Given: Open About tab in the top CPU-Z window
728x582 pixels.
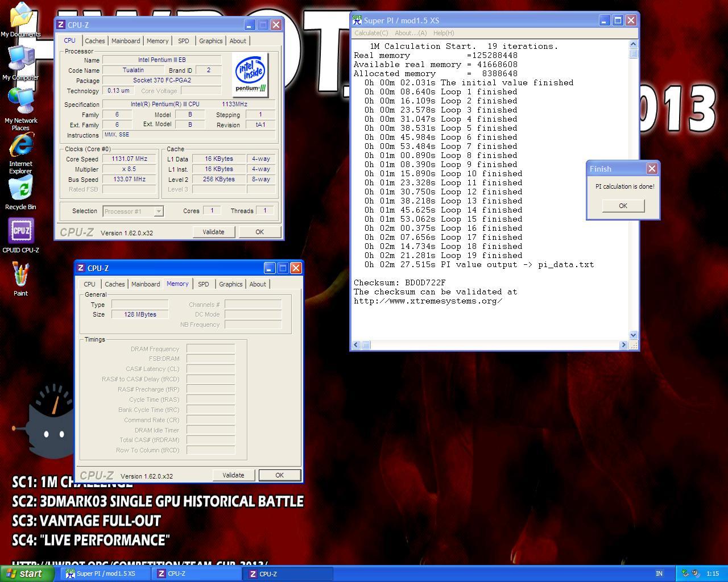Looking at the screenshot, I should tap(238, 41).
